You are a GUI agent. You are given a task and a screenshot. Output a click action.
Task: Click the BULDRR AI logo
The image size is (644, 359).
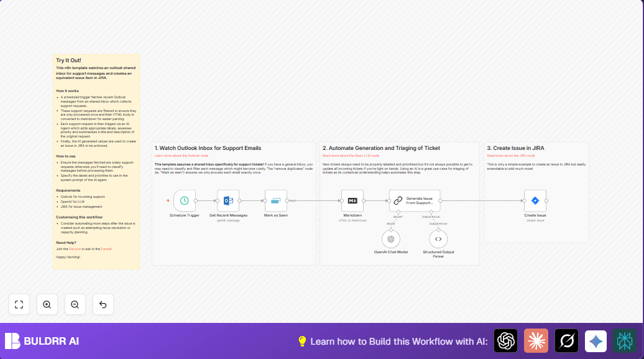click(42, 341)
